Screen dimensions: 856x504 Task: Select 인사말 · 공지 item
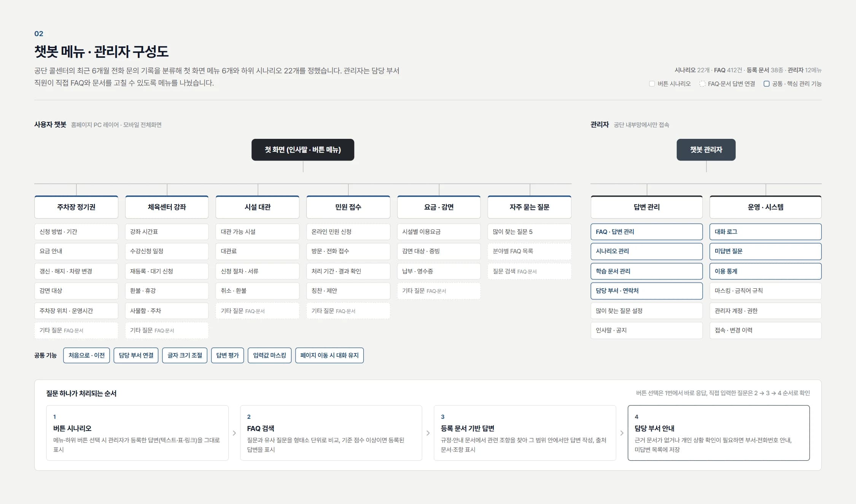[x=646, y=330]
